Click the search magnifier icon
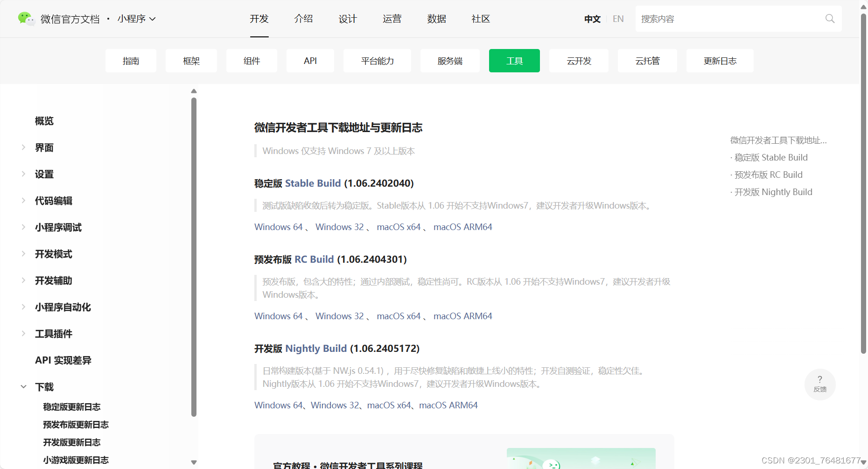This screenshot has height=469, width=868. (x=830, y=19)
